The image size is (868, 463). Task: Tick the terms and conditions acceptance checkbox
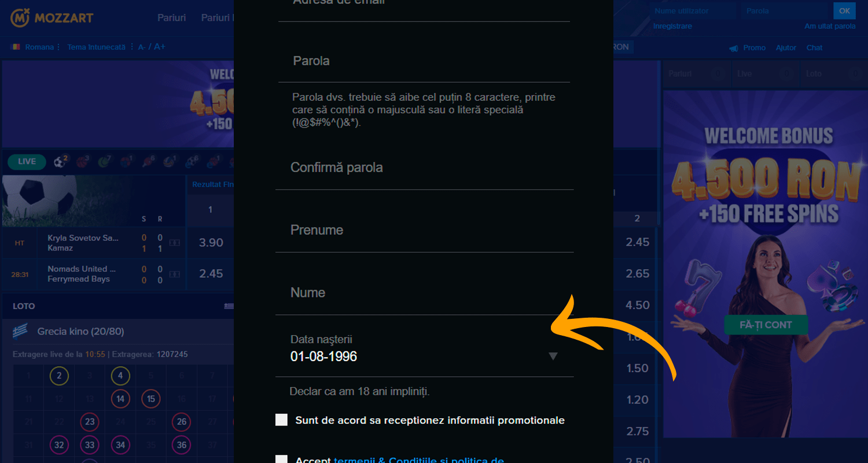coord(281,460)
